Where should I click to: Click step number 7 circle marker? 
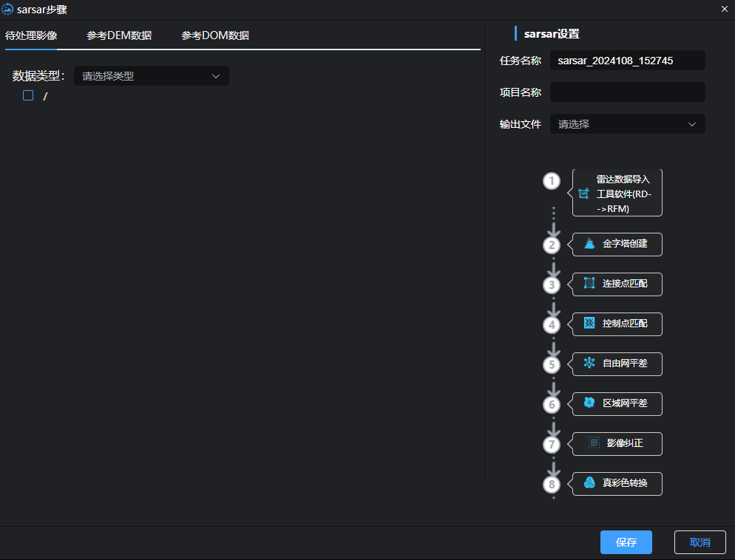[x=552, y=443]
